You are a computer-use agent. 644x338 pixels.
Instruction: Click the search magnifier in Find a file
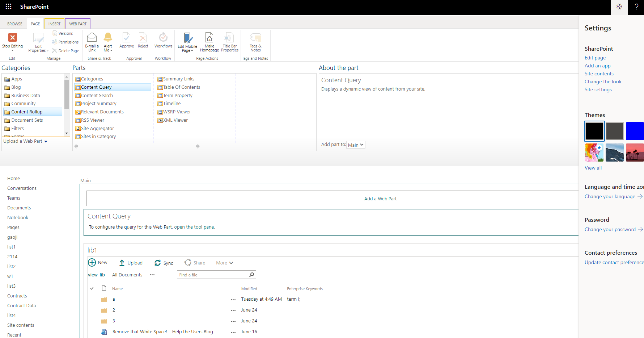(252, 275)
